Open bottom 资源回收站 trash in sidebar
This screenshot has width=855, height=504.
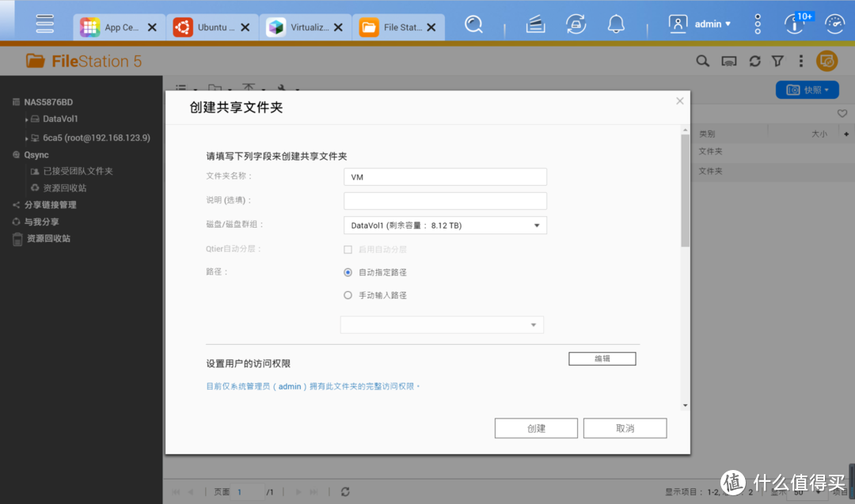click(48, 239)
